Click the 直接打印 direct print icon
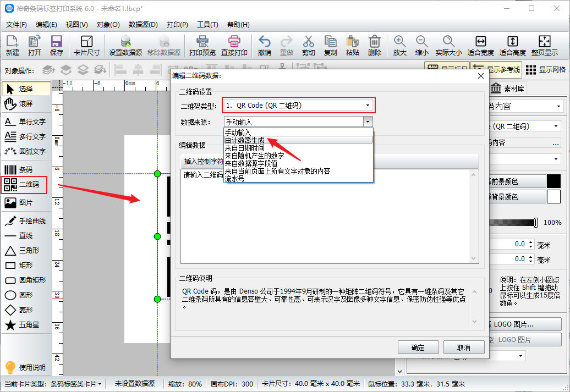 pyautogui.click(x=234, y=45)
